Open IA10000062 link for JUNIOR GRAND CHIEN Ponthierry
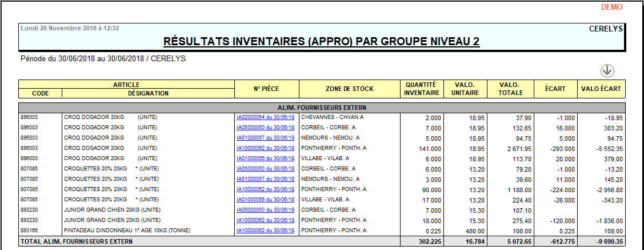The height and width of the screenshot is (250, 644). pos(265,220)
